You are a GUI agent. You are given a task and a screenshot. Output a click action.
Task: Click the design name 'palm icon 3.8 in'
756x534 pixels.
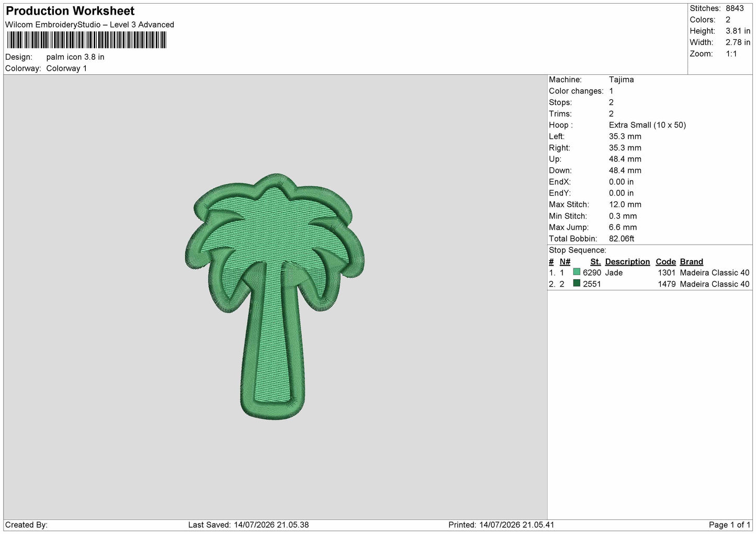click(x=75, y=57)
